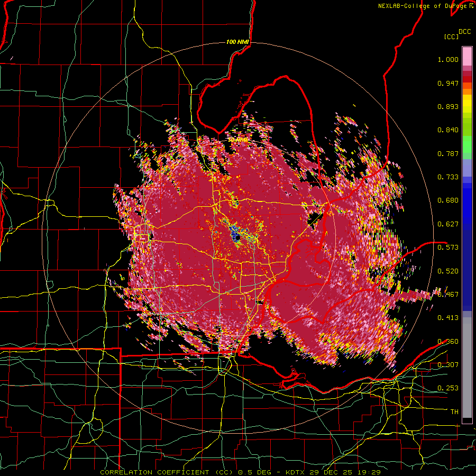The image size is (476, 476).
Task: Click the 1.000 legend value
Action: (x=448, y=59)
